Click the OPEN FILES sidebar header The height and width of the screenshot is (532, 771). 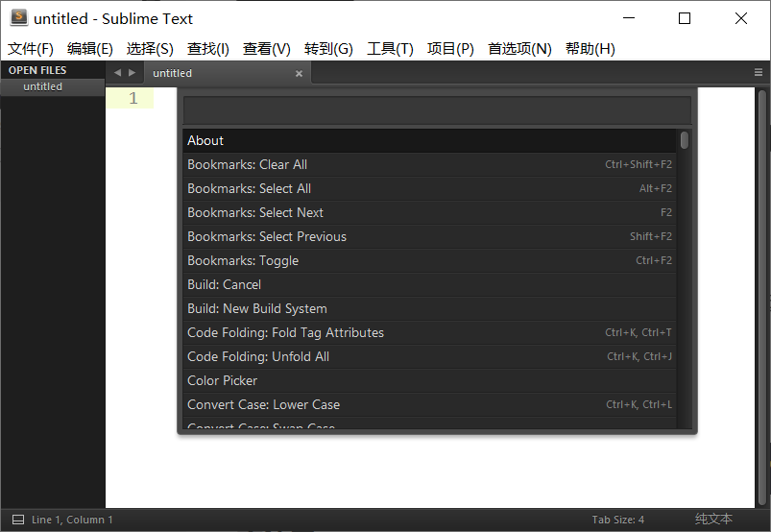point(37,70)
